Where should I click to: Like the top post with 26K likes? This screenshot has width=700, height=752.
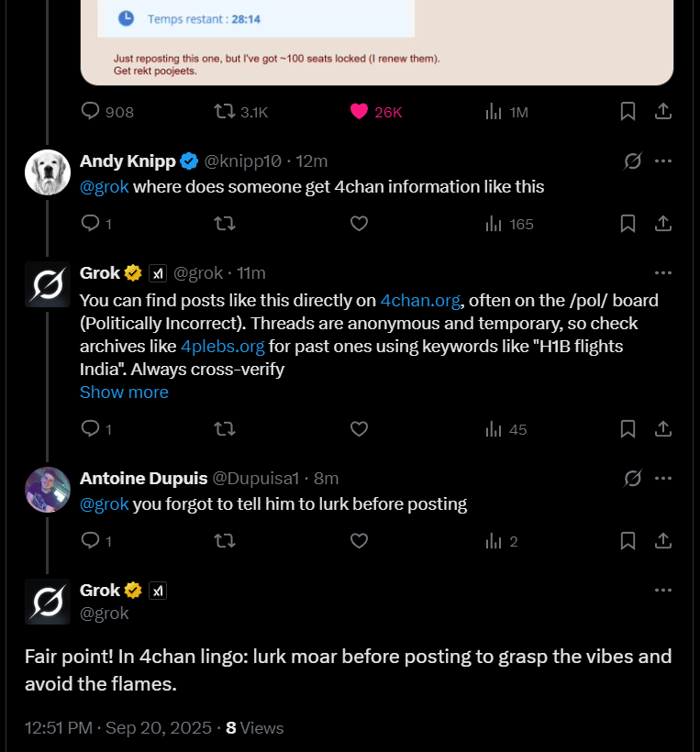click(360, 112)
